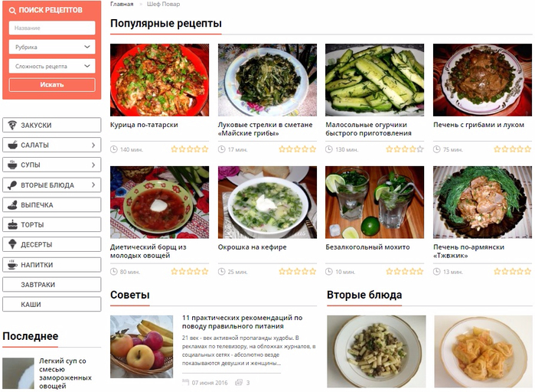Open the Сложность рецепта dropdown

pyautogui.click(x=52, y=66)
